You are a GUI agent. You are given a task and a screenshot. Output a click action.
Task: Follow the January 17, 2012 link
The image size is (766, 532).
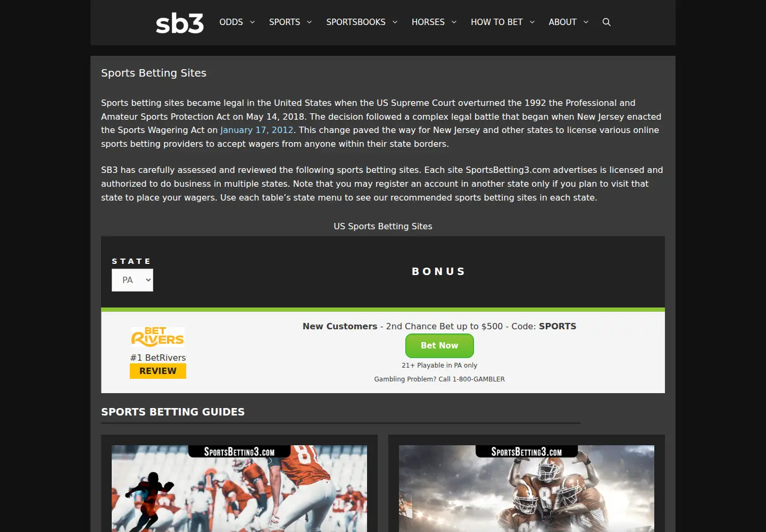(257, 130)
